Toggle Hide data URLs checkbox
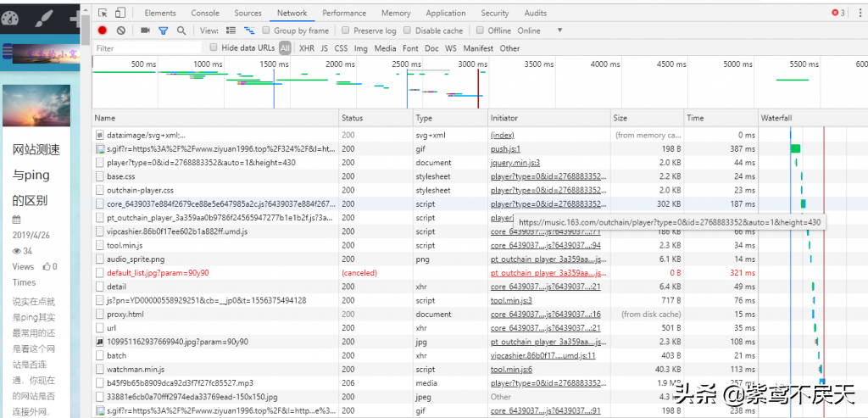This screenshot has width=868, height=418. coord(214,47)
